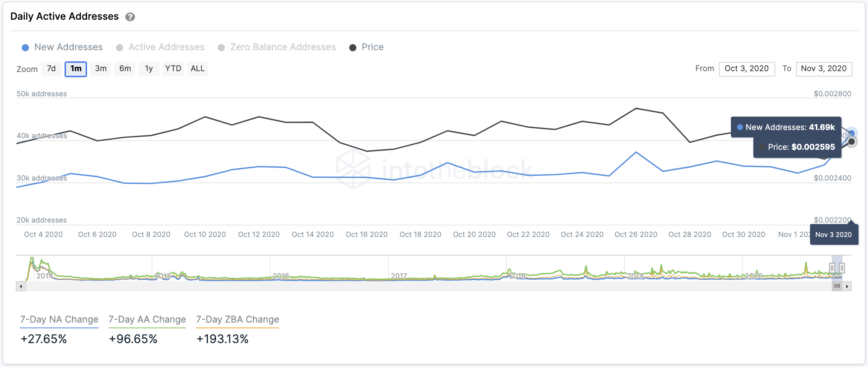Click the navigator left range handle
Viewport: 868px width, 367px height.
832,268
